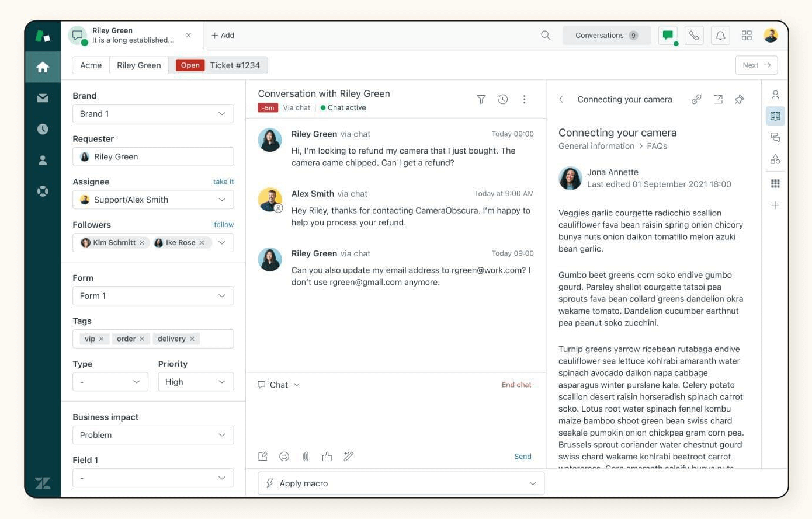Open the phone call icon
The width and height of the screenshot is (812, 519).
[694, 36]
